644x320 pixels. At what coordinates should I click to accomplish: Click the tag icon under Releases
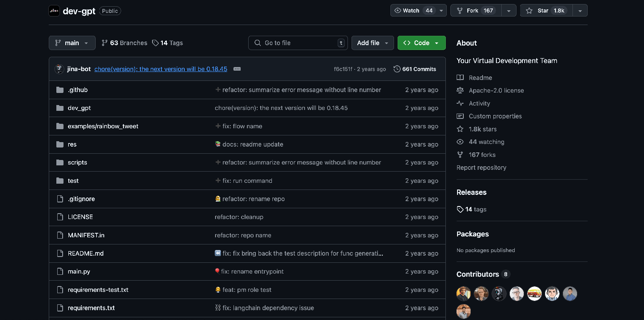coord(460,209)
